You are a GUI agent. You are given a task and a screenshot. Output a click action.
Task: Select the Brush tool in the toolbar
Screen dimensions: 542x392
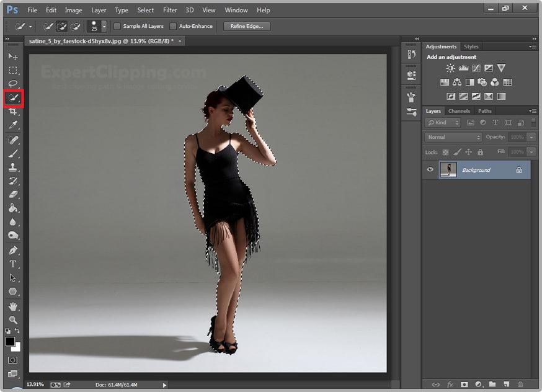[12, 154]
